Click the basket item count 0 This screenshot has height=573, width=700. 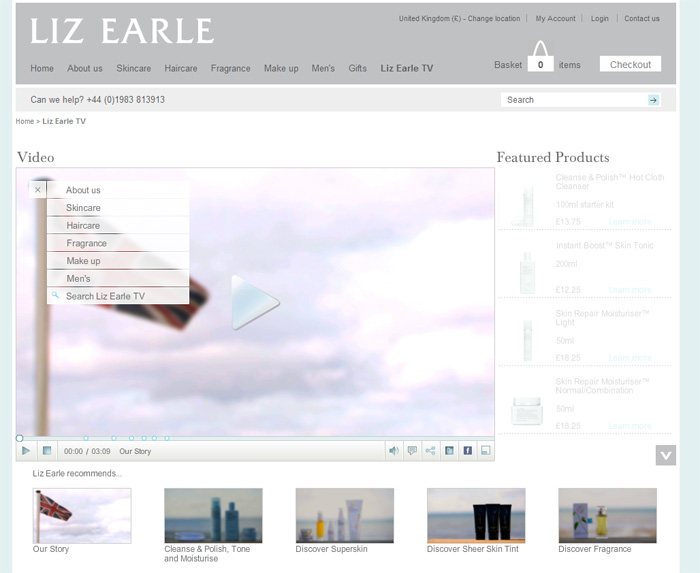pyautogui.click(x=541, y=65)
